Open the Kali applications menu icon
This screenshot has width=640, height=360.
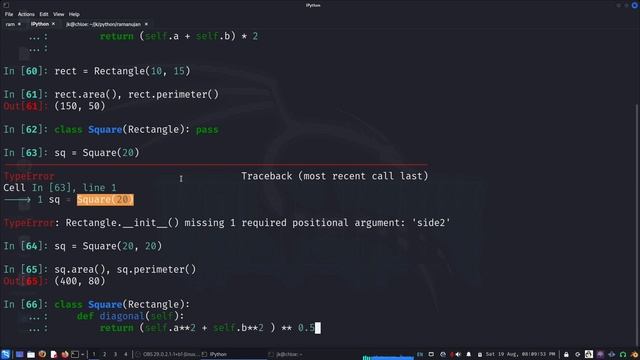click(6, 354)
